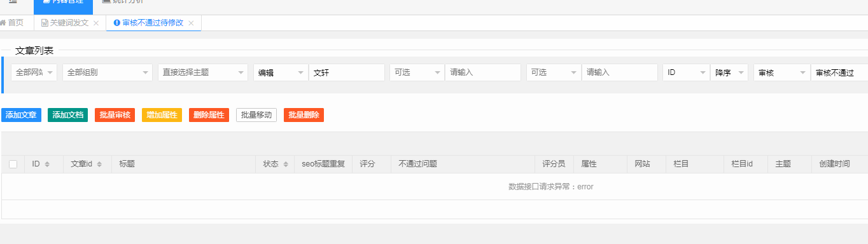Open the 全部网站 dropdown
This screenshot has height=244, width=868.
click(34, 72)
